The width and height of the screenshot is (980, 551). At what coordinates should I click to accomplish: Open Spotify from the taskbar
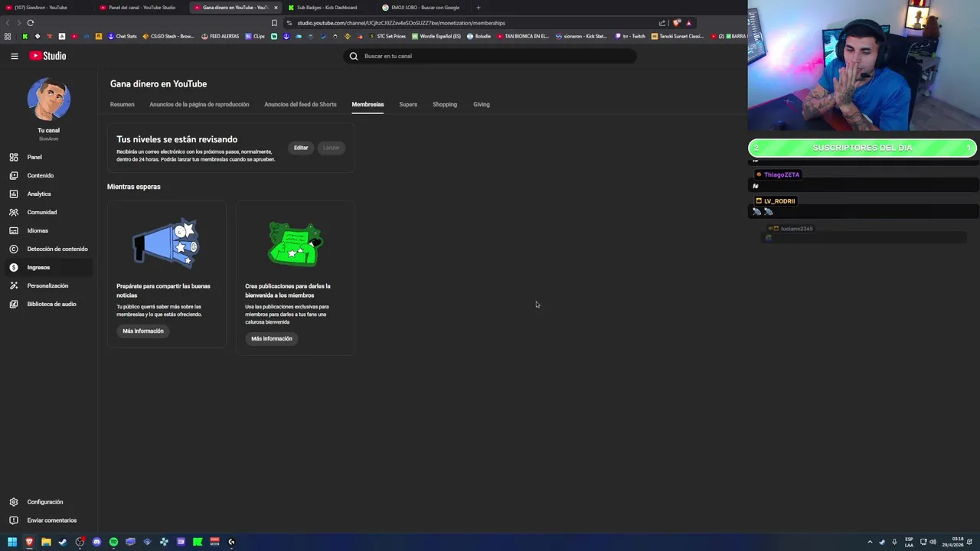tap(113, 542)
